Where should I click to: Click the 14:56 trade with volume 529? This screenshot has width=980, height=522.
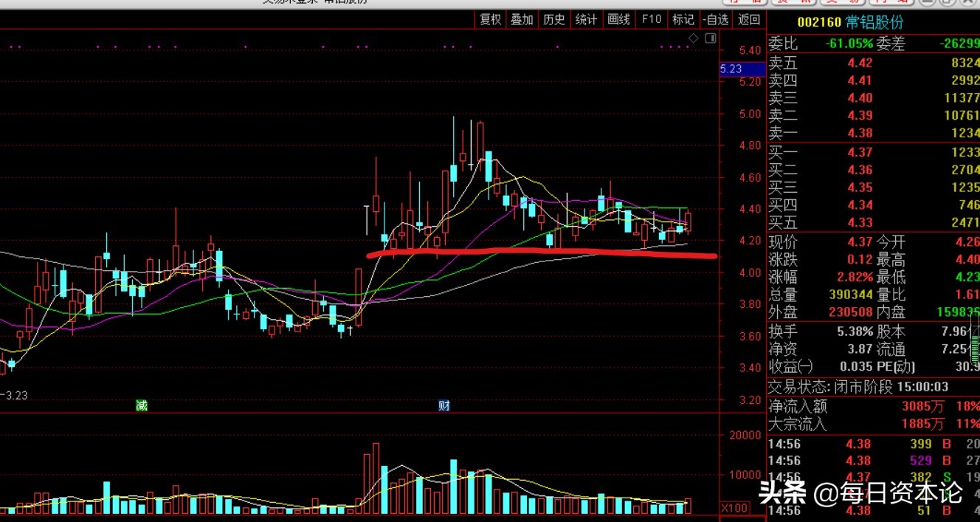coord(874,461)
